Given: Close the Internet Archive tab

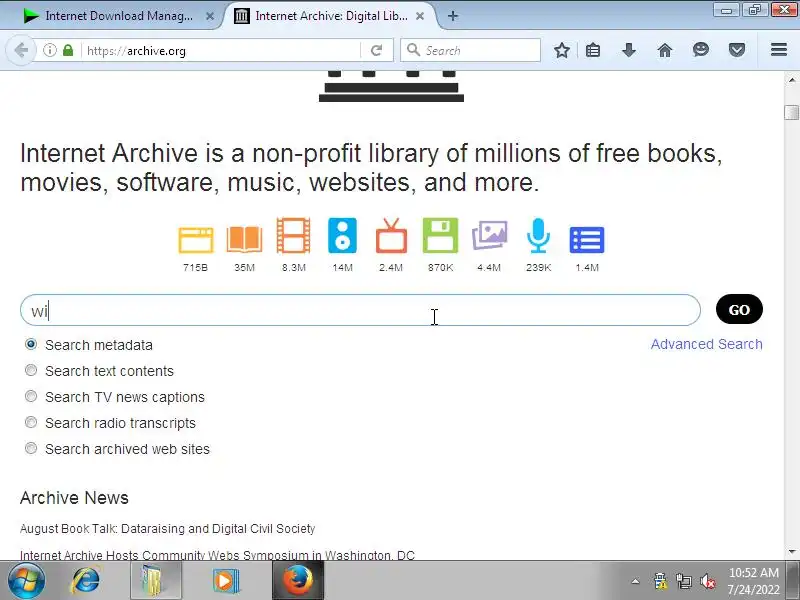Looking at the screenshot, I should tap(420, 16).
